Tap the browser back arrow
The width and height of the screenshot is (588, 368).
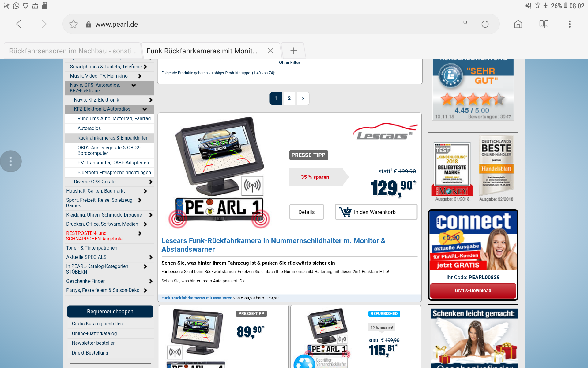[19, 24]
